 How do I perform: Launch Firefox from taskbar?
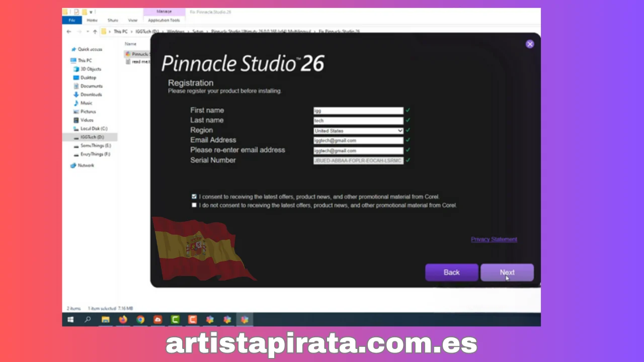tap(123, 319)
